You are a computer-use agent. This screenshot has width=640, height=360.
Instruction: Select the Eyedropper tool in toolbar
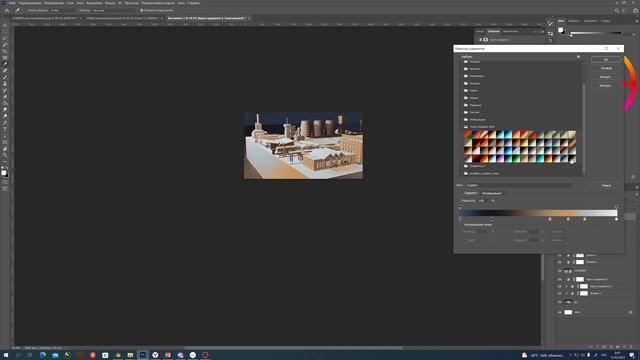tap(5, 64)
